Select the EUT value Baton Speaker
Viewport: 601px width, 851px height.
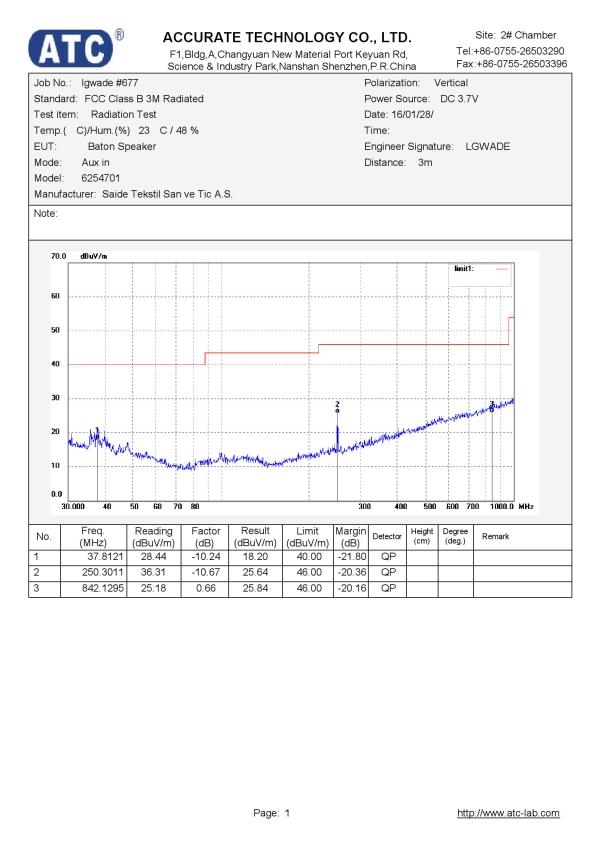(x=122, y=147)
